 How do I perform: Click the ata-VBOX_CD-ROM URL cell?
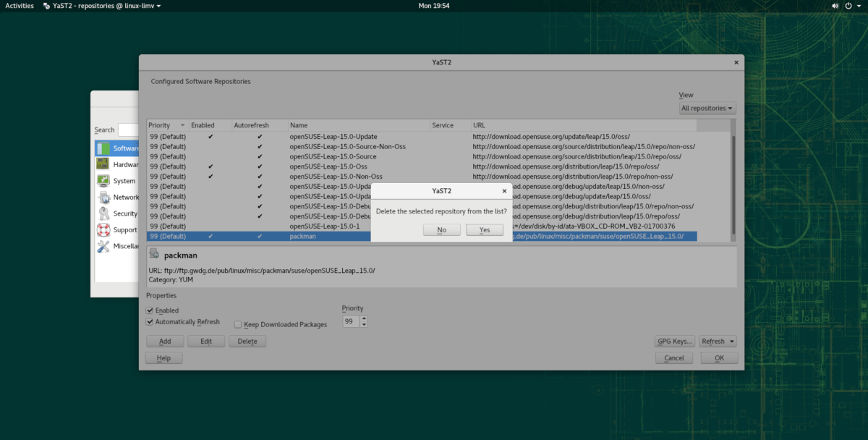coord(592,226)
